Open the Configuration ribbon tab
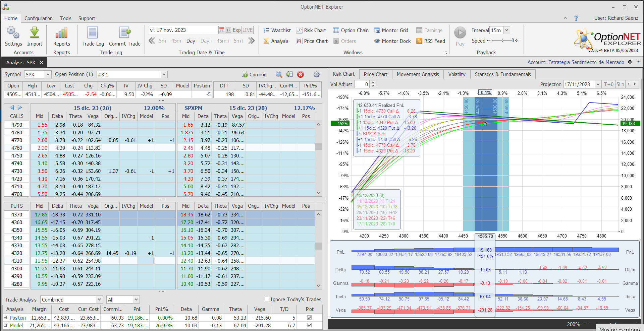 pos(38,18)
